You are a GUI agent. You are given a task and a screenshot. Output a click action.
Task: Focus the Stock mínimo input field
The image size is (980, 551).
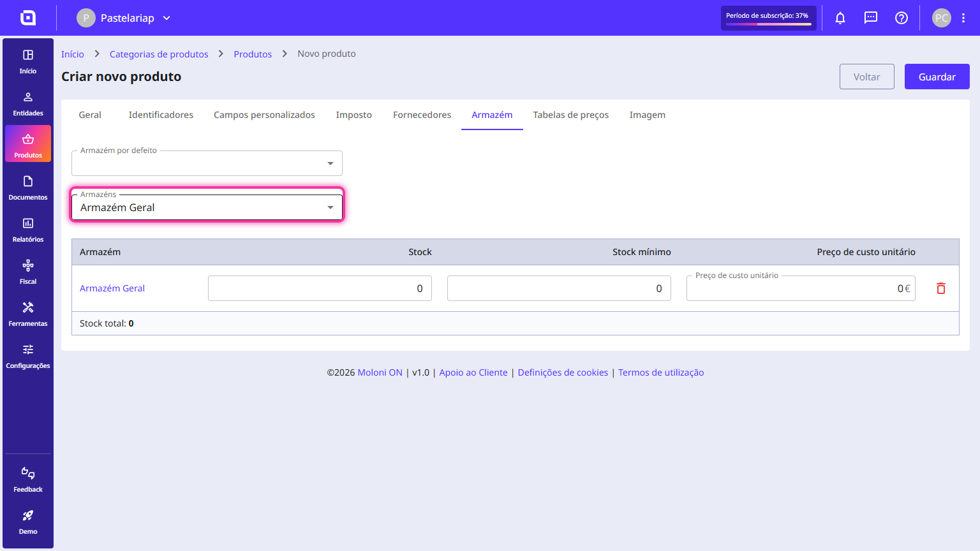point(559,288)
